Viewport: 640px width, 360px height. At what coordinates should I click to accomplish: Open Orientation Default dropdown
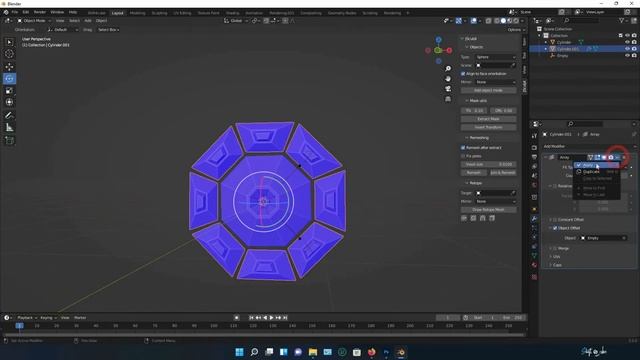tap(63, 30)
